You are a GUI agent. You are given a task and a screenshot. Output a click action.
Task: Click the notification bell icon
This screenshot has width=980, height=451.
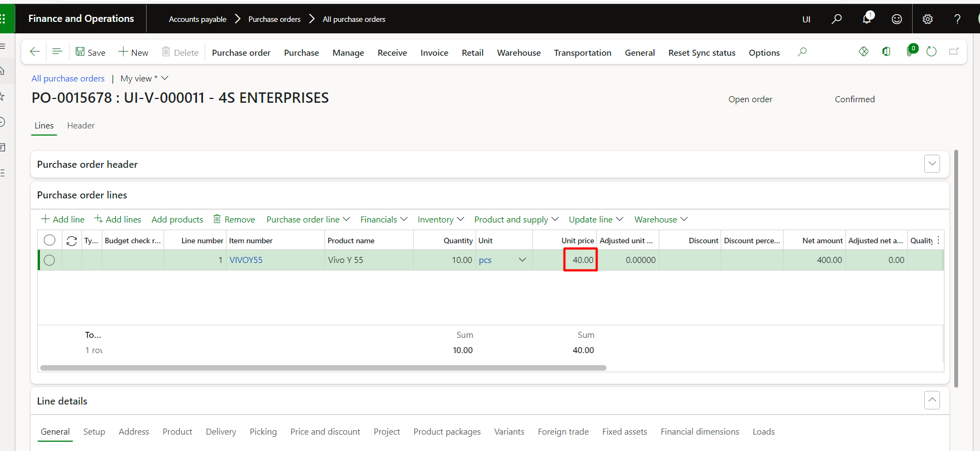tap(867, 19)
